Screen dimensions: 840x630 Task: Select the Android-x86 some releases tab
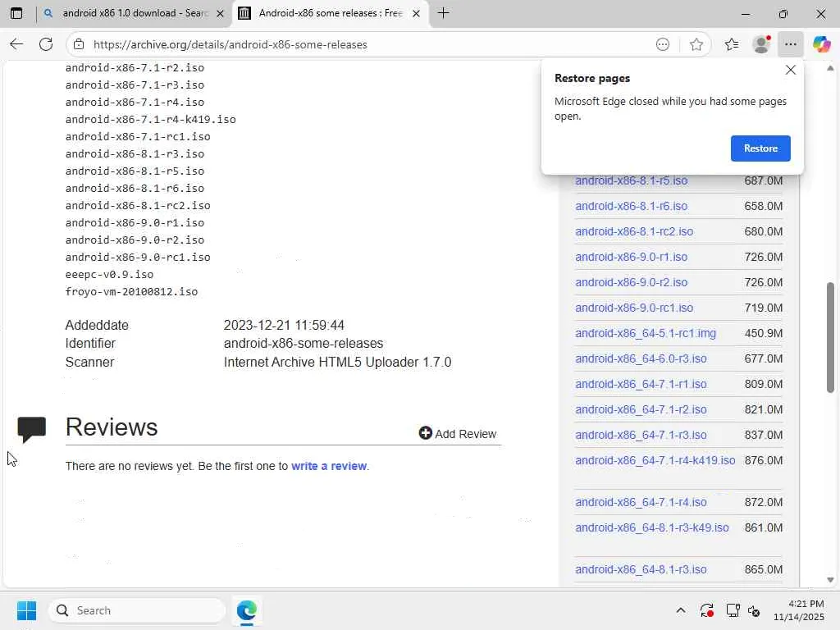point(330,13)
